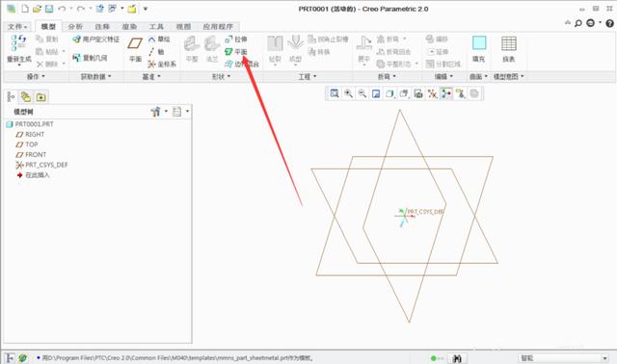Select the 用户定义特征 user-defined feature tool

pos(96,39)
